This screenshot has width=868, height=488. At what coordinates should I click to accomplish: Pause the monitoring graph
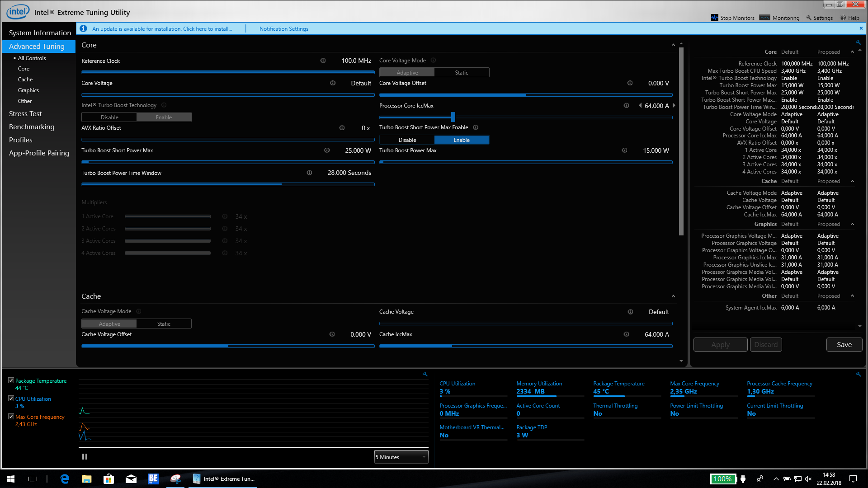pos(85,457)
